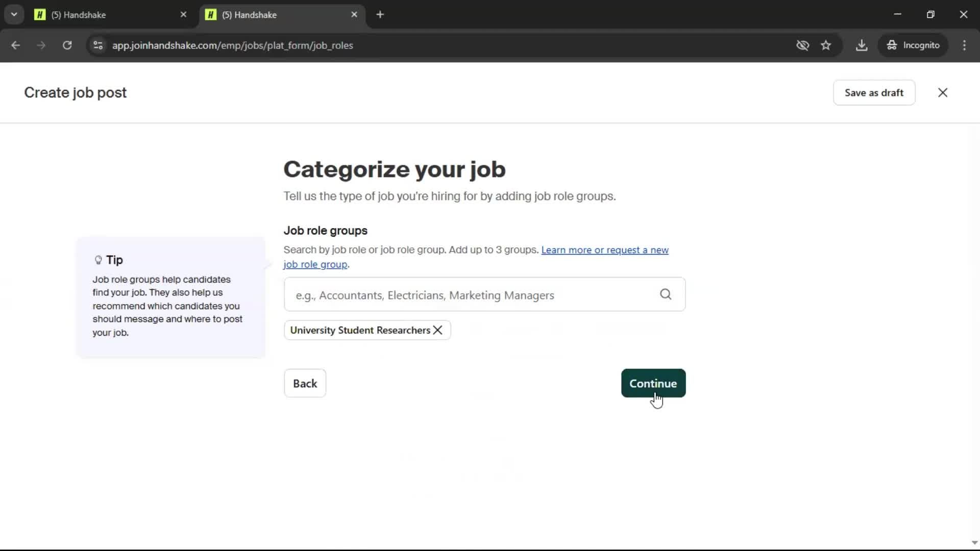Click the Back button
Image resolution: width=980 pixels, height=551 pixels.
pyautogui.click(x=305, y=383)
